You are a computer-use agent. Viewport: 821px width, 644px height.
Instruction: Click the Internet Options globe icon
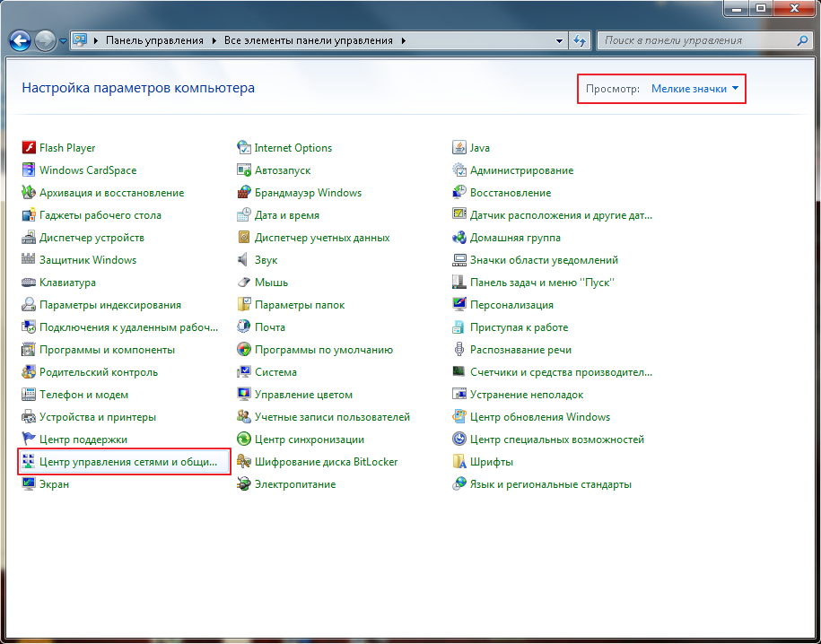(x=244, y=148)
